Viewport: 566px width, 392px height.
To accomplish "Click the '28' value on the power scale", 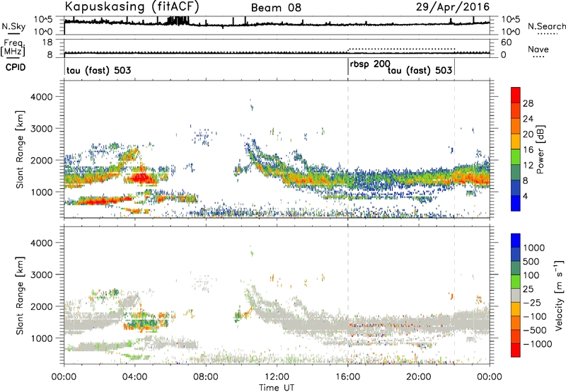I will (528, 103).
